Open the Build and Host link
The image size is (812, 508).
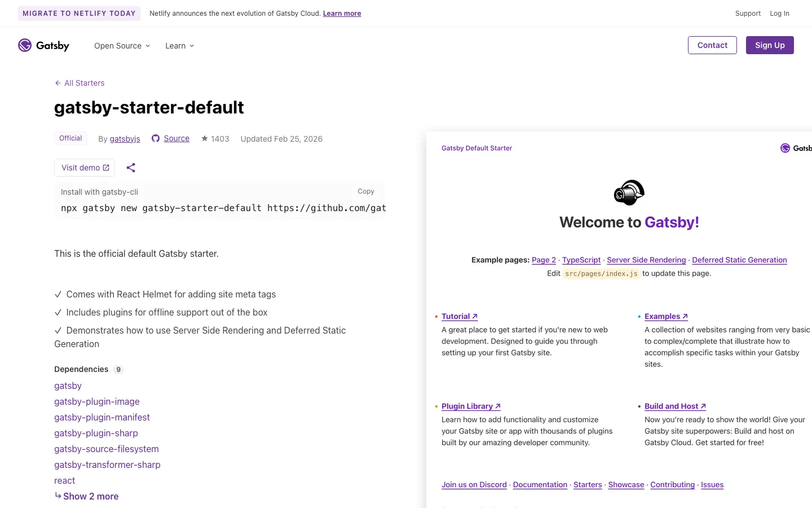(x=675, y=406)
